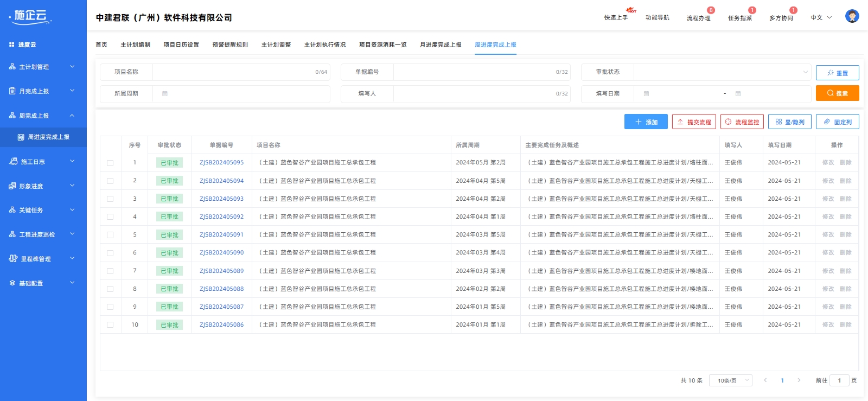This screenshot has height=401, width=868.
Task: Switch to 月进度完成上报 tab
Action: pyautogui.click(x=441, y=44)
